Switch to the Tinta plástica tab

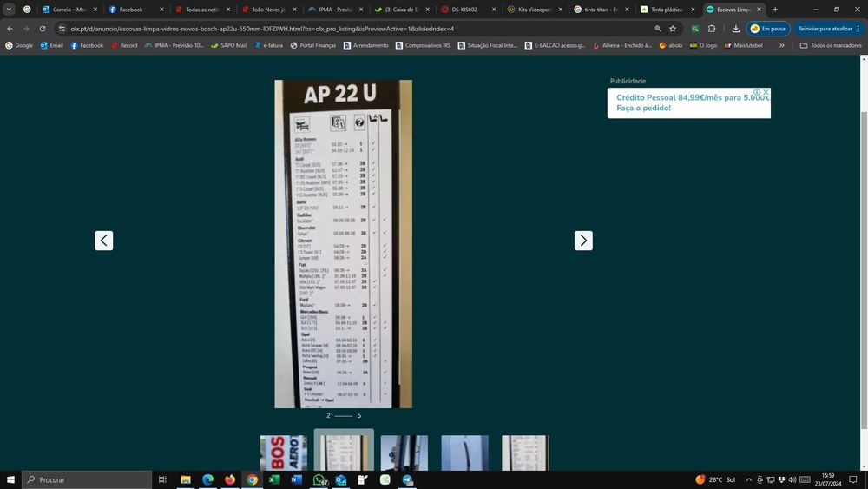click(667, 10)
